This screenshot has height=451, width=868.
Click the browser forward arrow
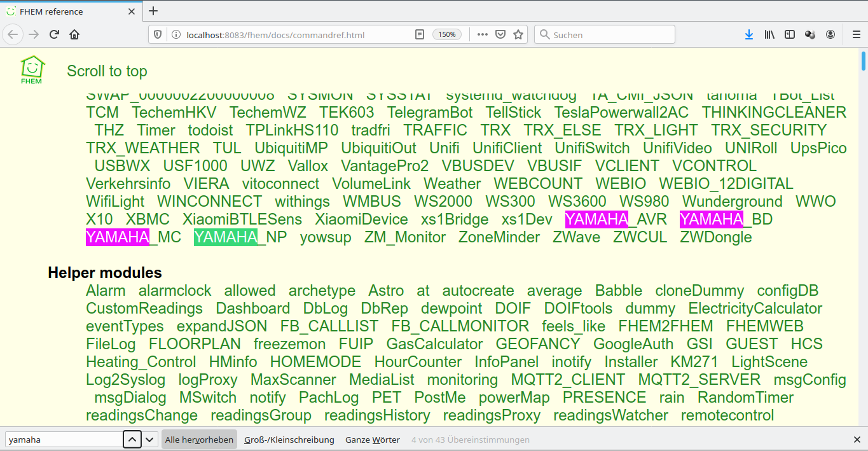tap(34, 34)
